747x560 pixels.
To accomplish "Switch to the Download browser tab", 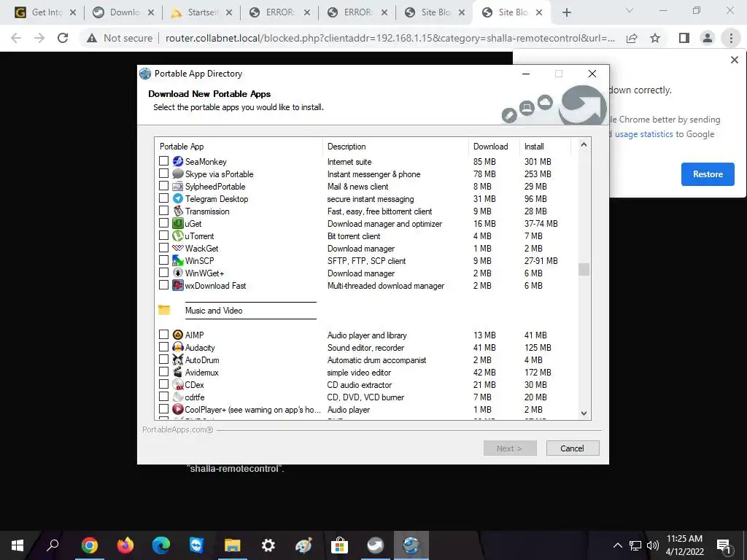I will pos(124,12).
